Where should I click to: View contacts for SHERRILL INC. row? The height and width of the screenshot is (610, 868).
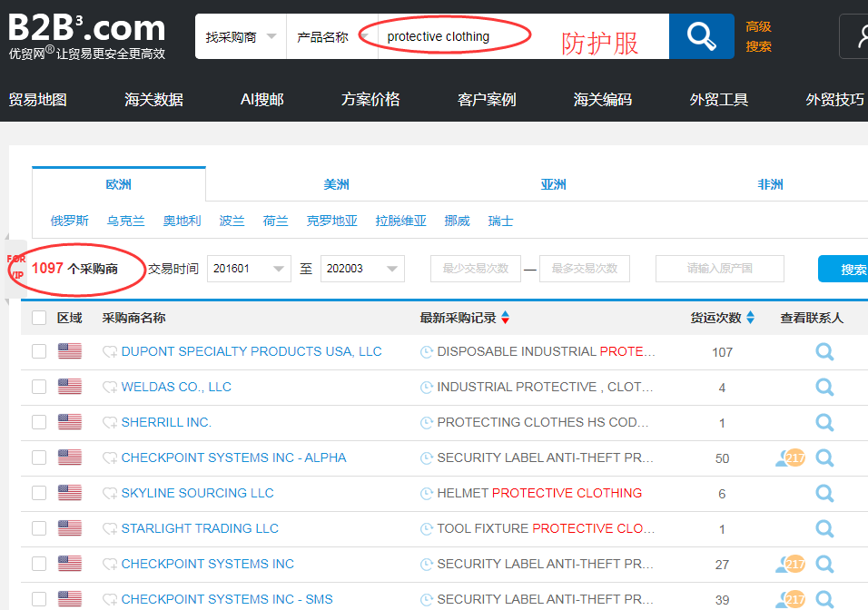824,422
